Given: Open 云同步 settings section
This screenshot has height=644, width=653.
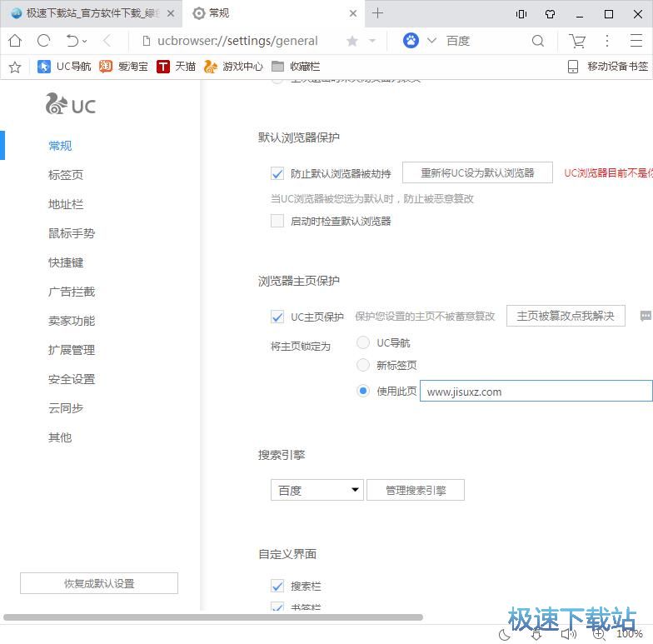Looking at the screenshot, I should coord(66,408).
